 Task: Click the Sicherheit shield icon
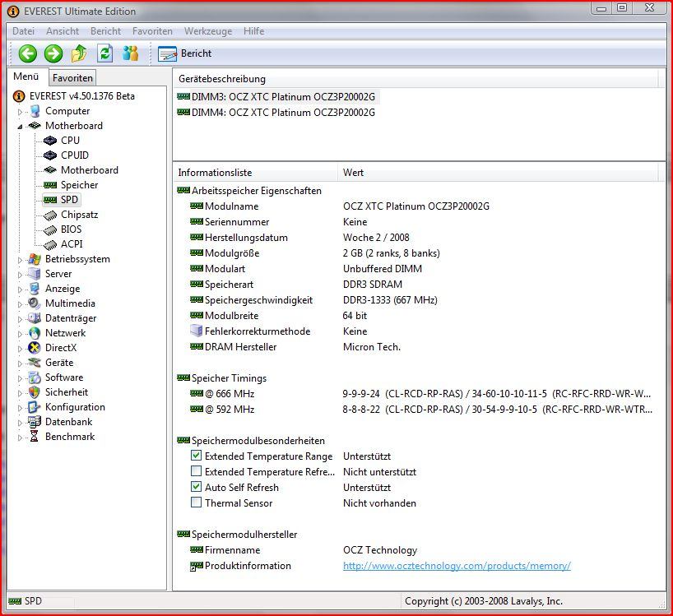pos(35,392)
